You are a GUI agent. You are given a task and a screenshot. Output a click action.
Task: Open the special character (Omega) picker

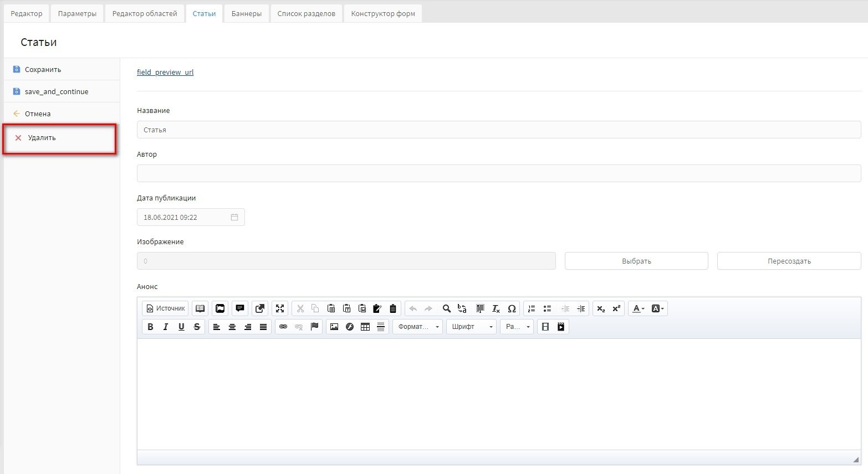[x=512, y=308]
